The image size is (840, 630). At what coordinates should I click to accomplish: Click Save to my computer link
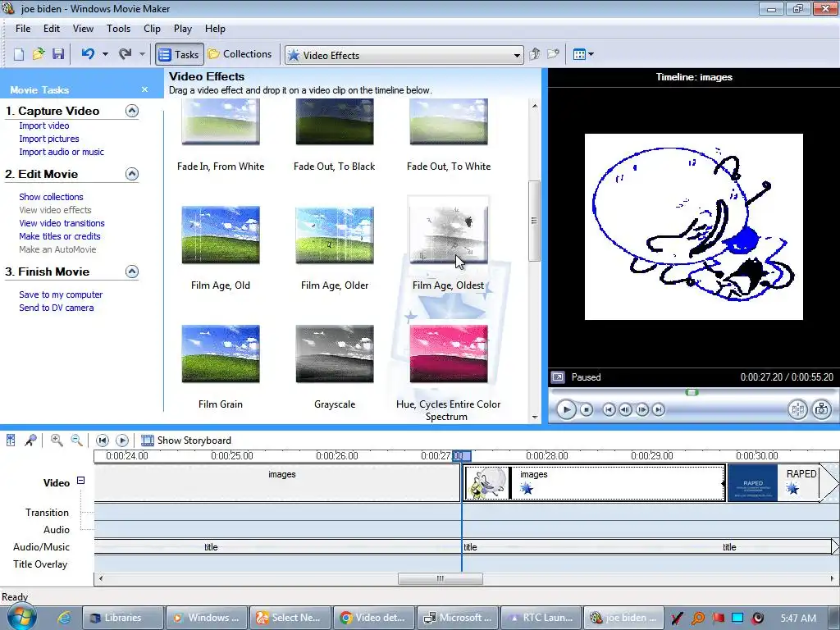click(61, 294)
